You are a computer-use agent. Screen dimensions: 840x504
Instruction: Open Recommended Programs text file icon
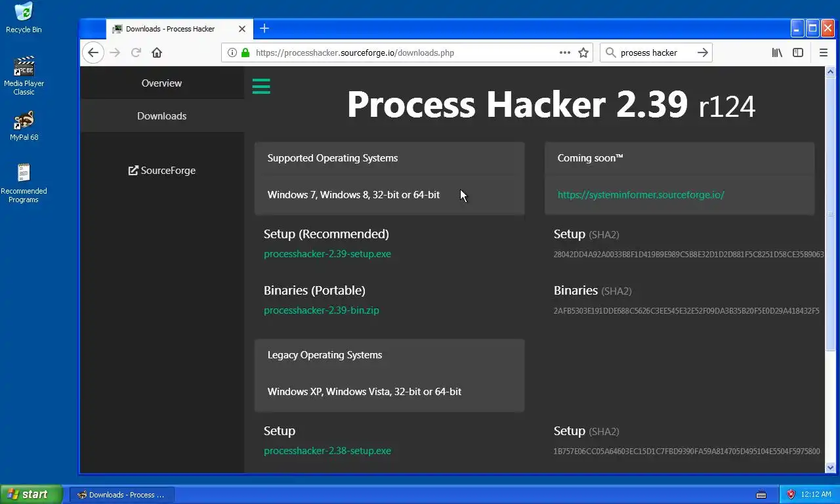click(24, 183)
